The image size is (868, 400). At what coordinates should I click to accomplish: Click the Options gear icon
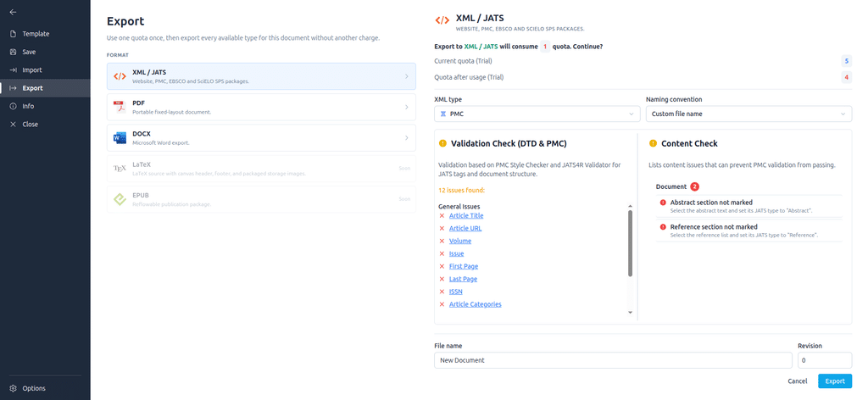point(13,388)
